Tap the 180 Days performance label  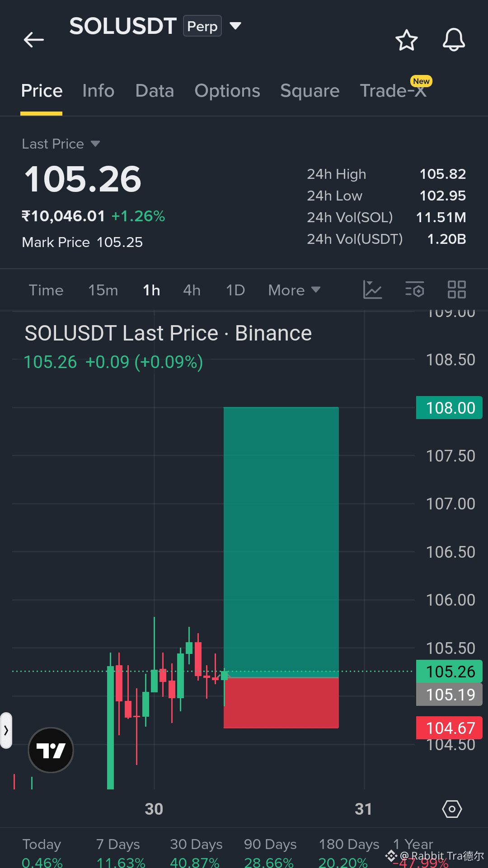(349, 844)
